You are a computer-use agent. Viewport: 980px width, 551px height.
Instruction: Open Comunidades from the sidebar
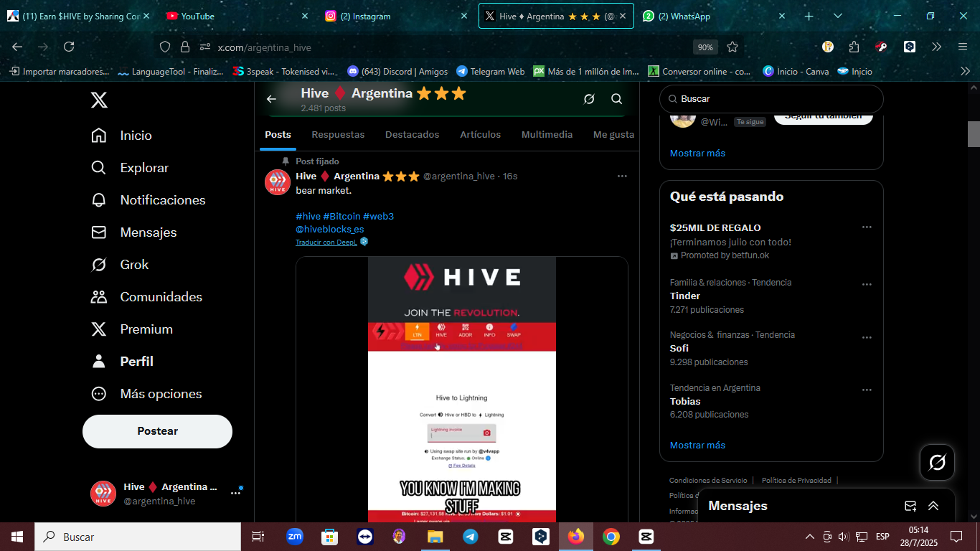click(x=146, y=297)
